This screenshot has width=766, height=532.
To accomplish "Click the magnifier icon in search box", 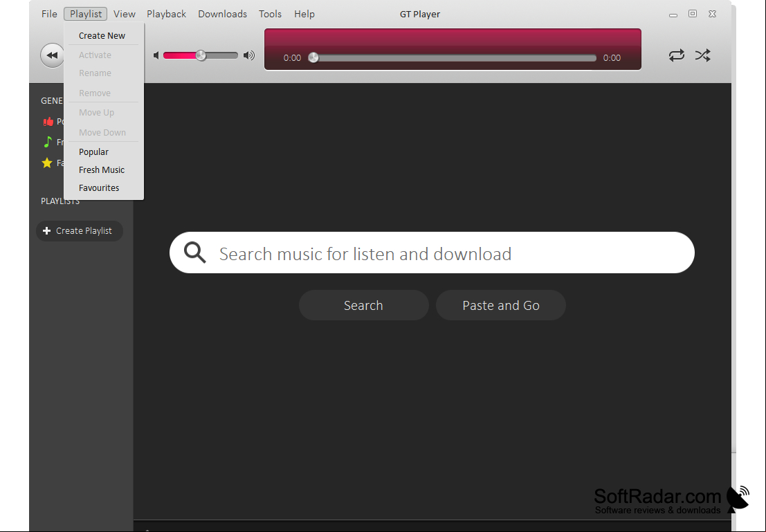I will (x=195, y=253).
